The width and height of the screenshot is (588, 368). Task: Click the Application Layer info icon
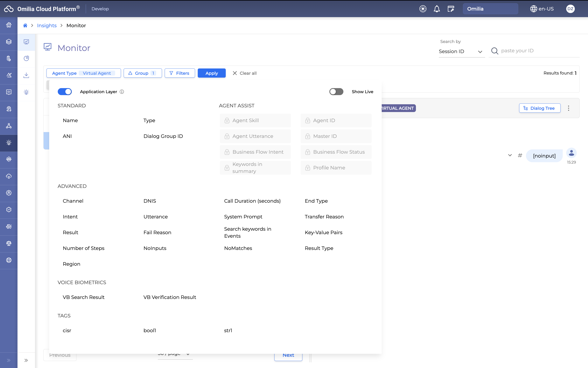pyautogui.click(x=122, y=92)
